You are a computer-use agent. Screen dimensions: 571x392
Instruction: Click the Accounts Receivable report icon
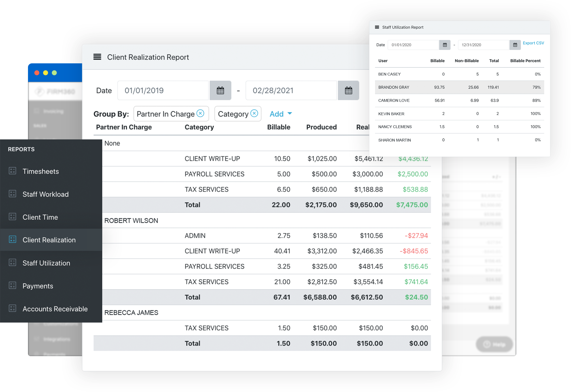pyautogui.click(x=12, y=308)
